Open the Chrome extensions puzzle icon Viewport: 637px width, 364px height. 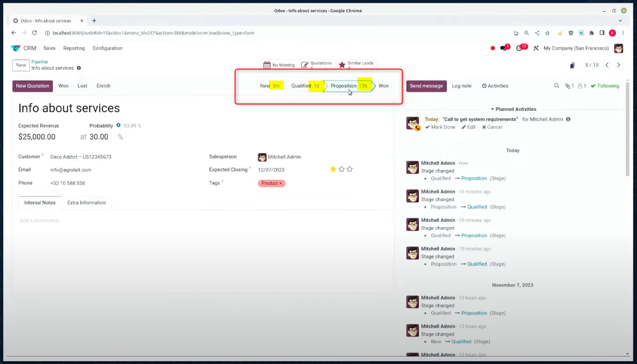tap(592, 33)
